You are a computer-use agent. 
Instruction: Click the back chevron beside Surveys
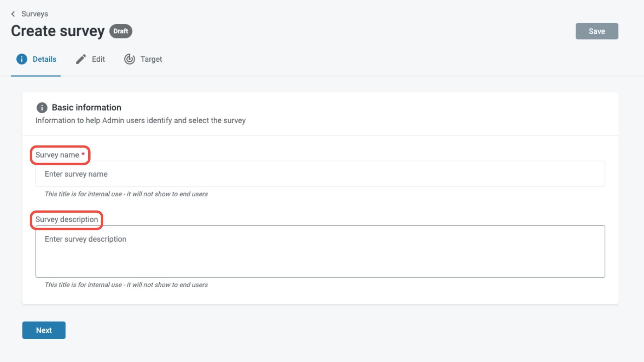[13, 14]
